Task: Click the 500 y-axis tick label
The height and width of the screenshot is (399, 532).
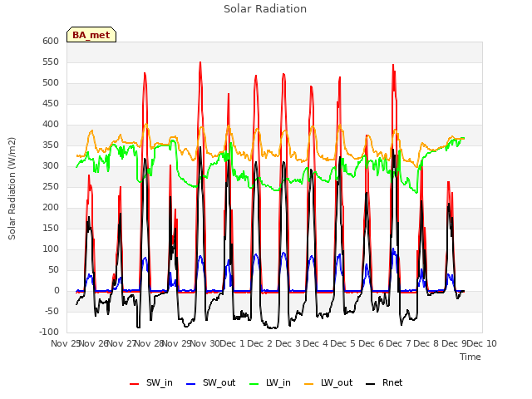Action: click(51, 83)
